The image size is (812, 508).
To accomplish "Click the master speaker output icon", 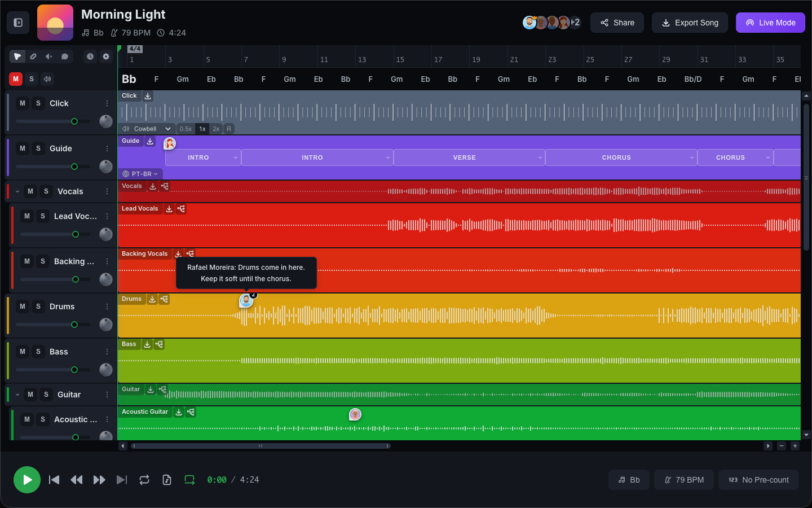I will [x=47, y=79].
